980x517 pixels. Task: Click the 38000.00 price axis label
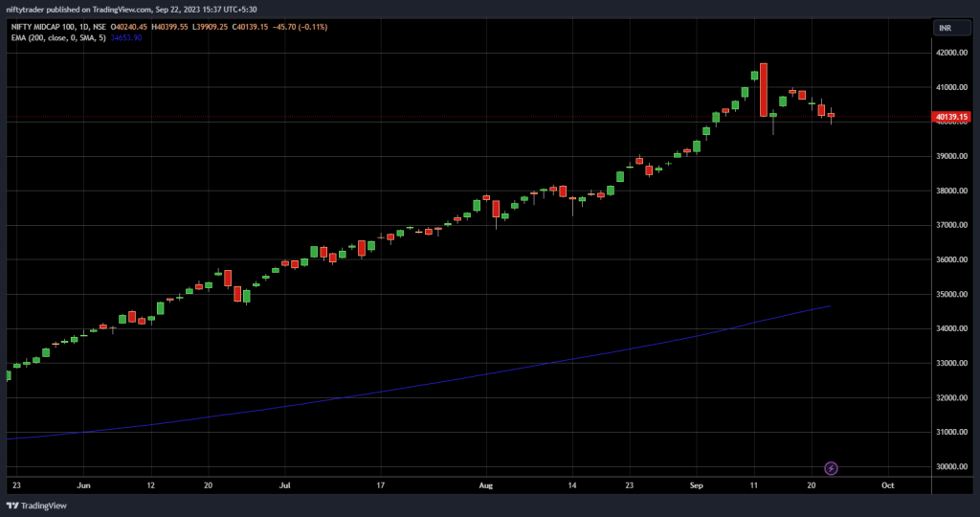point(951,191)
